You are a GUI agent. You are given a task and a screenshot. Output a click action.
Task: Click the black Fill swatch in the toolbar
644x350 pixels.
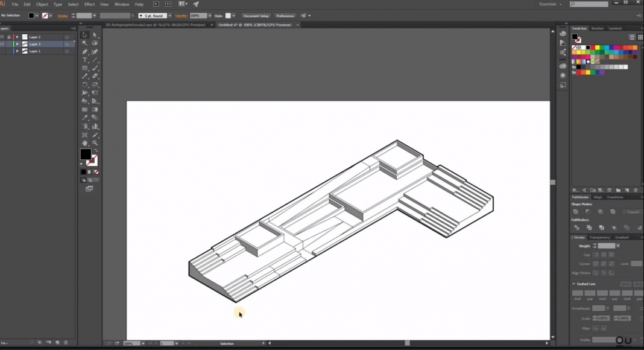tap(86, 153)
